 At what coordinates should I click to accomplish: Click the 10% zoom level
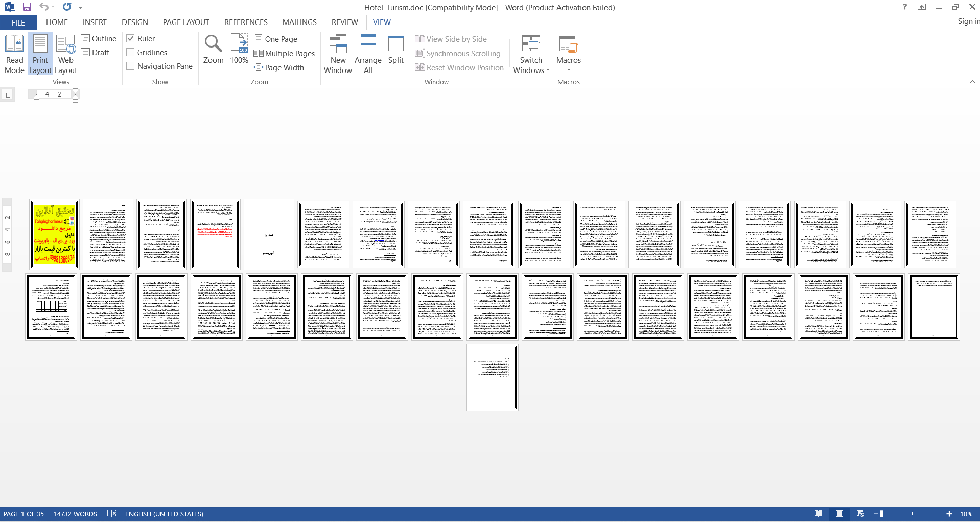pyautogui.click(x=966, y=514)
